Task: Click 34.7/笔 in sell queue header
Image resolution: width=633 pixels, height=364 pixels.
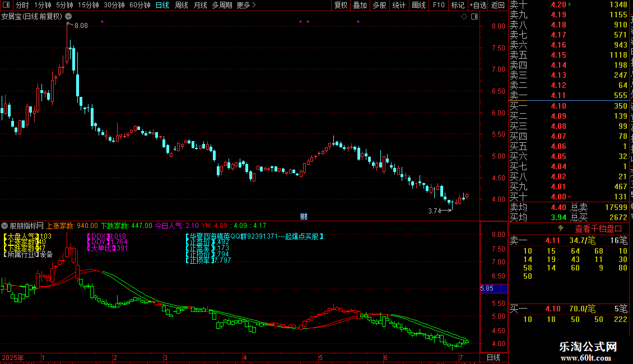Action: 582,240
